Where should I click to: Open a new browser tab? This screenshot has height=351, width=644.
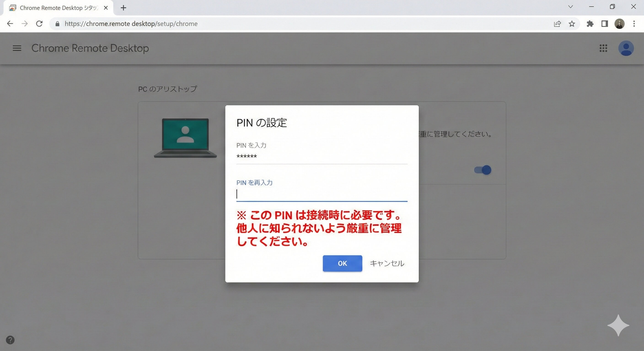pyautogui.click(x=123, y=8)
